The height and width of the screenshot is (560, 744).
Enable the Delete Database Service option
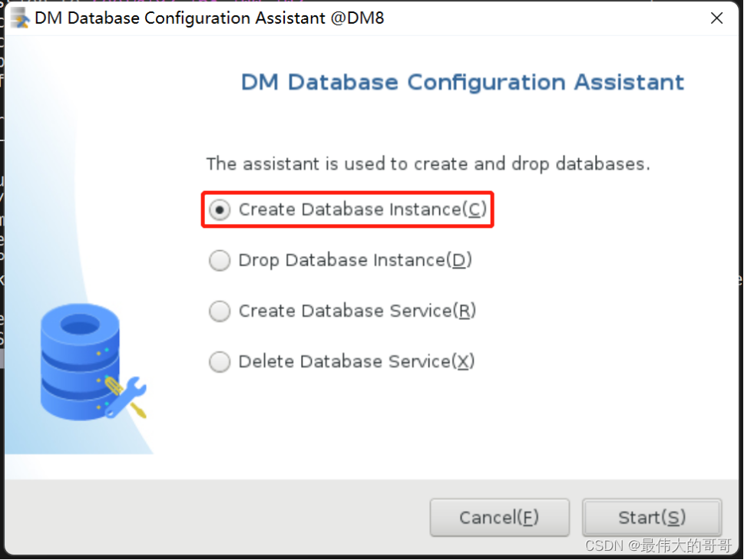(220, 361)
